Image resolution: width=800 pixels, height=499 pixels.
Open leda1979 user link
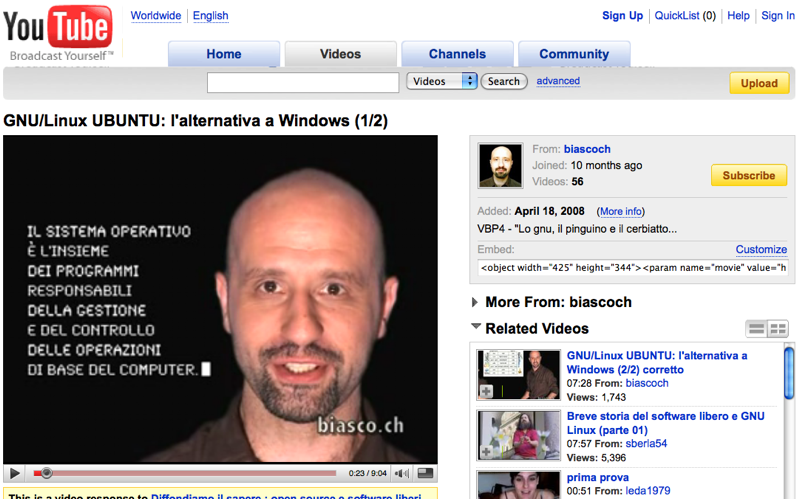(x=648, y=491)
